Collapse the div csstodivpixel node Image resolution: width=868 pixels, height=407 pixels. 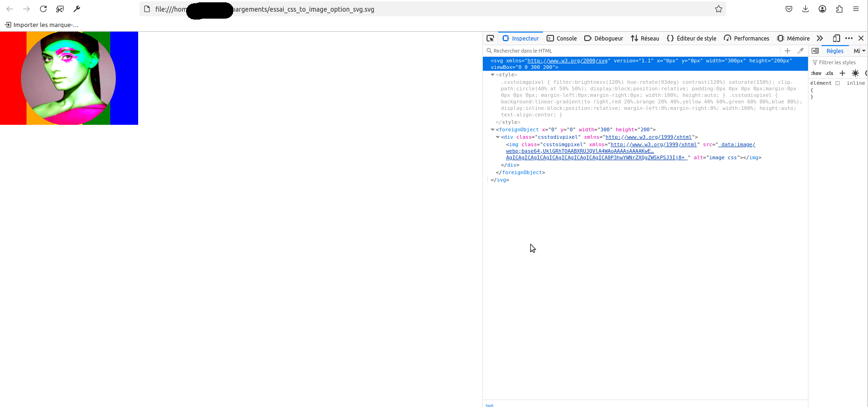coord(498,137)
